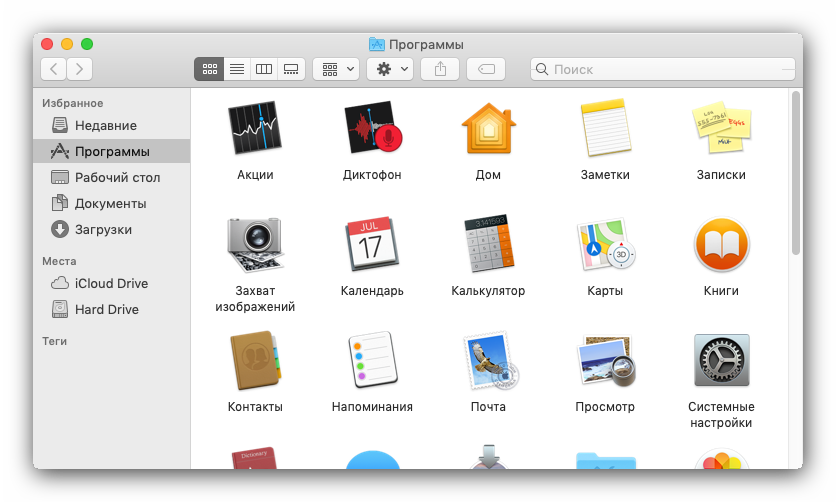
Task: Click the Программы folder icon in title
Action: 376,44
